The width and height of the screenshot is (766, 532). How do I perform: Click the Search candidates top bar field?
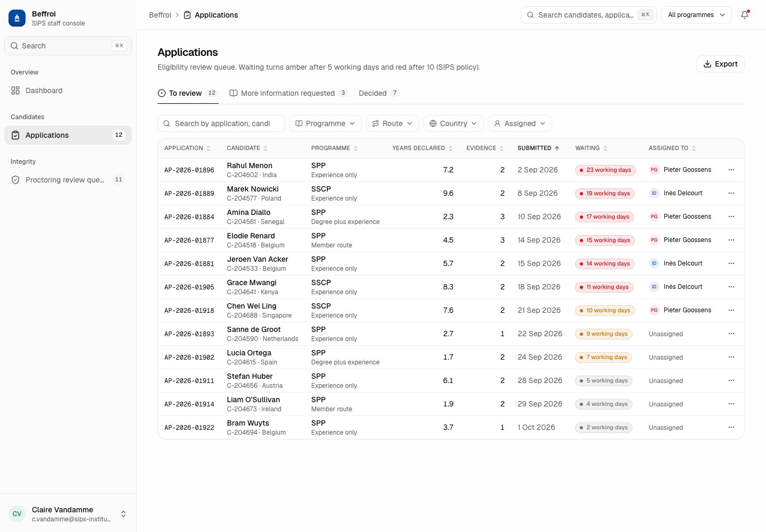[x=589, y=15]
